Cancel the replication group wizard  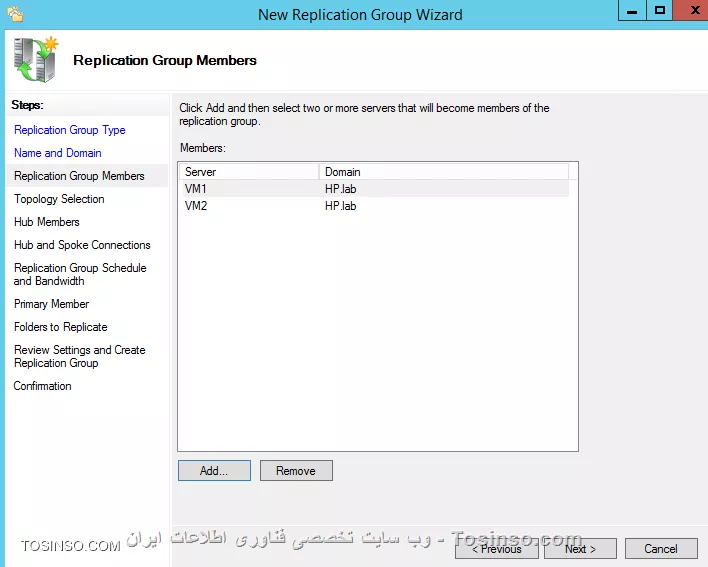661,548
